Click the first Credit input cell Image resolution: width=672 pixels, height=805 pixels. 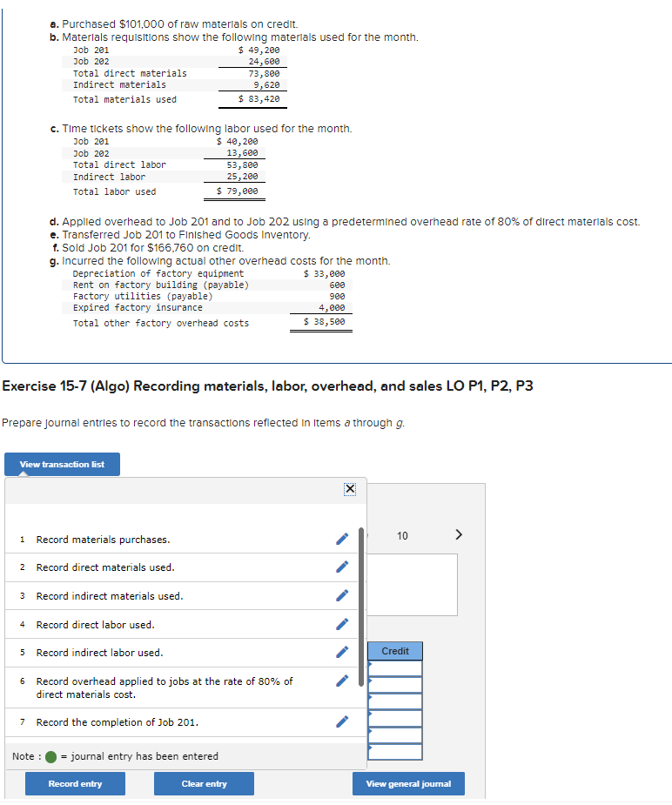click(395, 668)
